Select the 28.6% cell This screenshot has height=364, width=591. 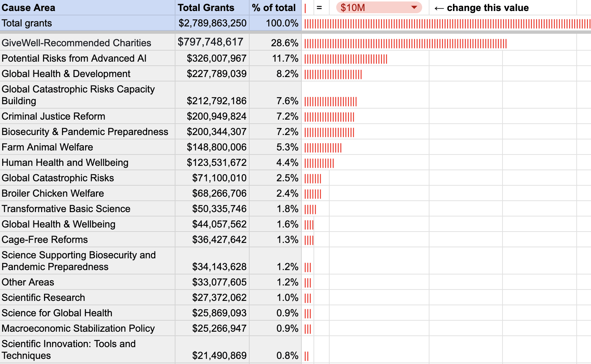[275, 42]
